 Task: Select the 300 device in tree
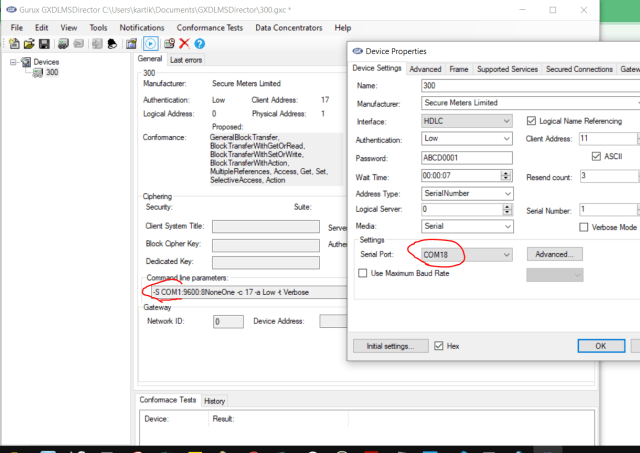tap(52, 73)
